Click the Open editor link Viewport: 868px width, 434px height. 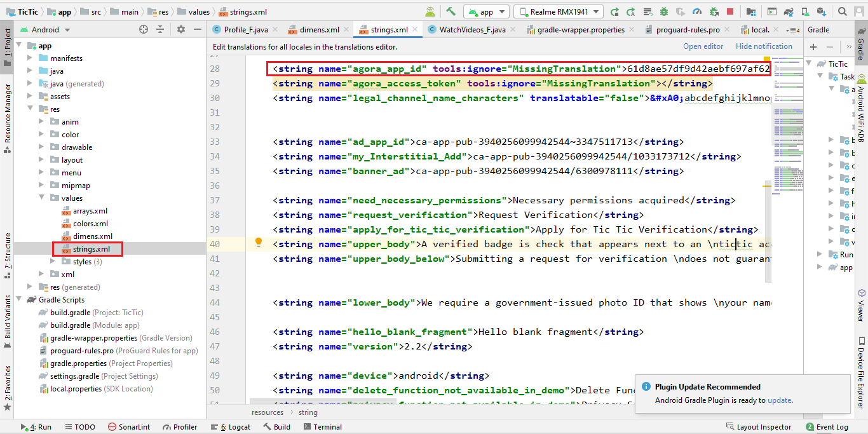(703, 46)
